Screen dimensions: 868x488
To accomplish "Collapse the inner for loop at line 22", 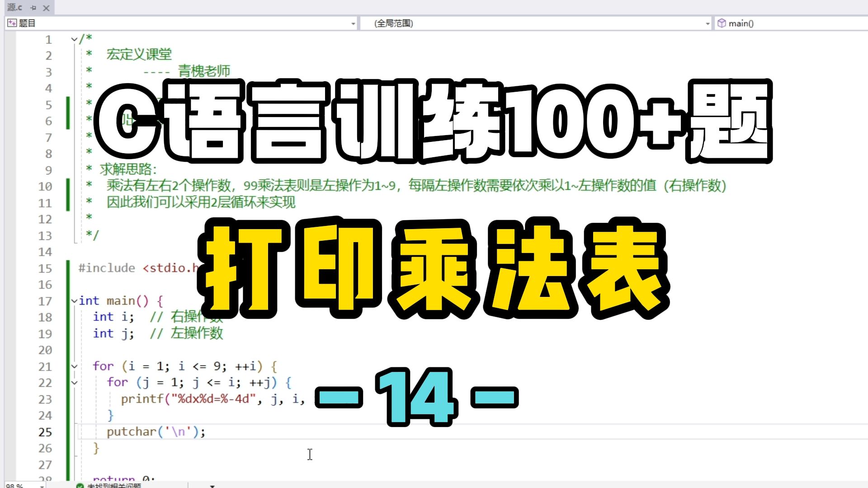I will coord(74,383).
